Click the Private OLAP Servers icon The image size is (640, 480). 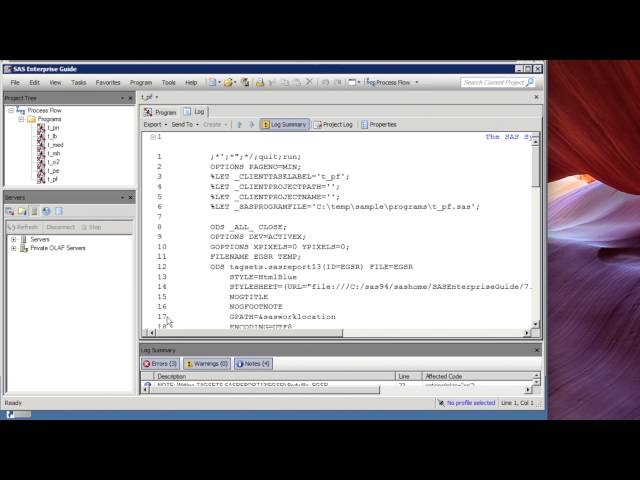(x=24, y=248)
